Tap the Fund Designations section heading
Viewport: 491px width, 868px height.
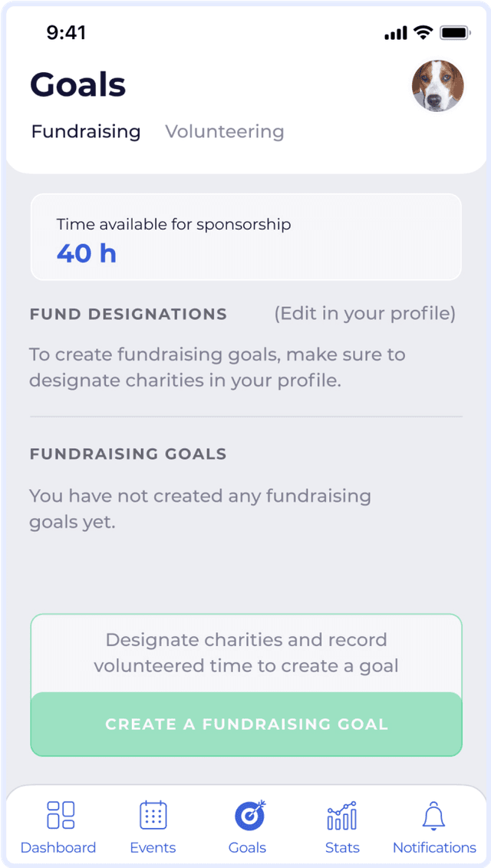[x=128, y=314]
